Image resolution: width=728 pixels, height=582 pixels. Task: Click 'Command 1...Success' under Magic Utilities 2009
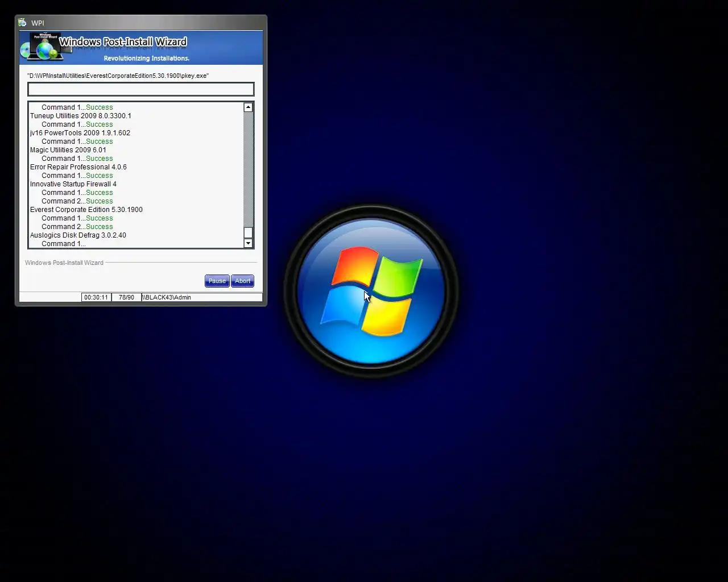pyautogui.click(x=77, y=158)
